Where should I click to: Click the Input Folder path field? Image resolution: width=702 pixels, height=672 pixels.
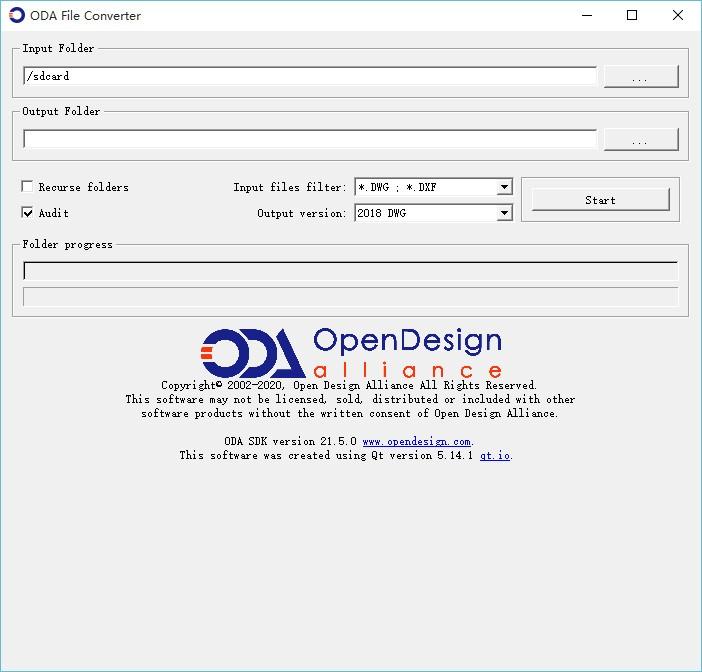click(x=310, y=76)
